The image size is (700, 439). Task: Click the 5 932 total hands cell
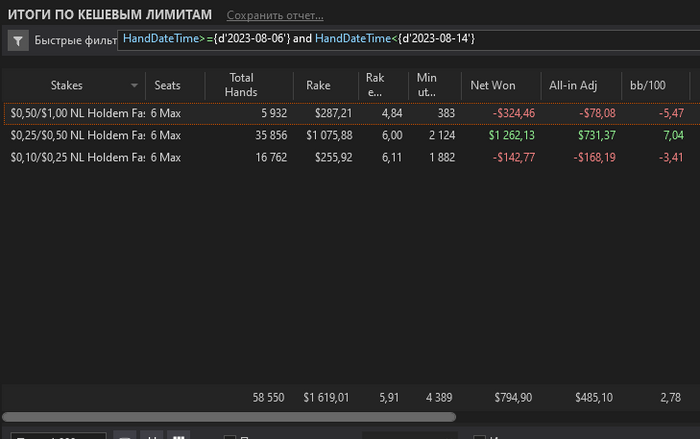point(274,113)
